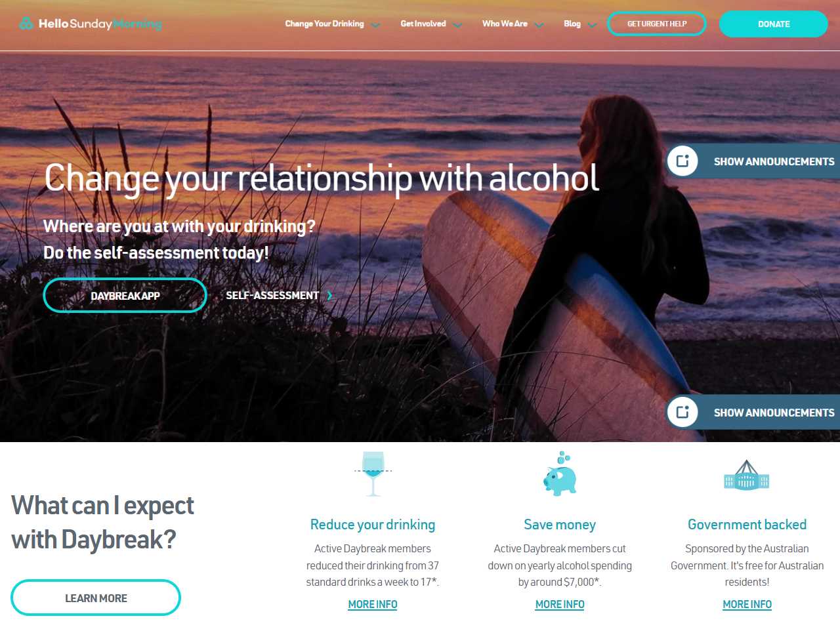Click the Hello Sunday Morning logo icon
This screenshot has height=631, width=840.
pos(26,24)
